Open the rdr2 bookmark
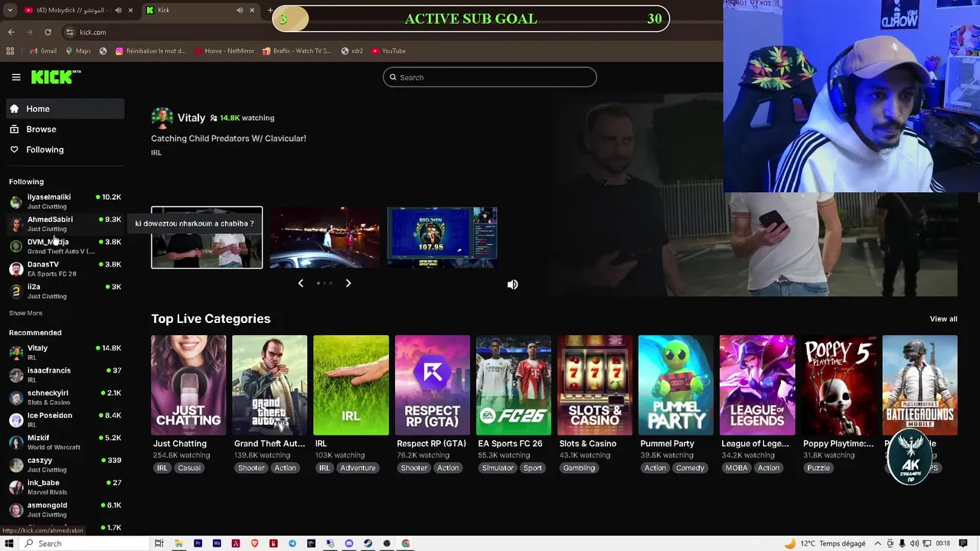Viewport: 980px width, 551px height. (352, 51)
